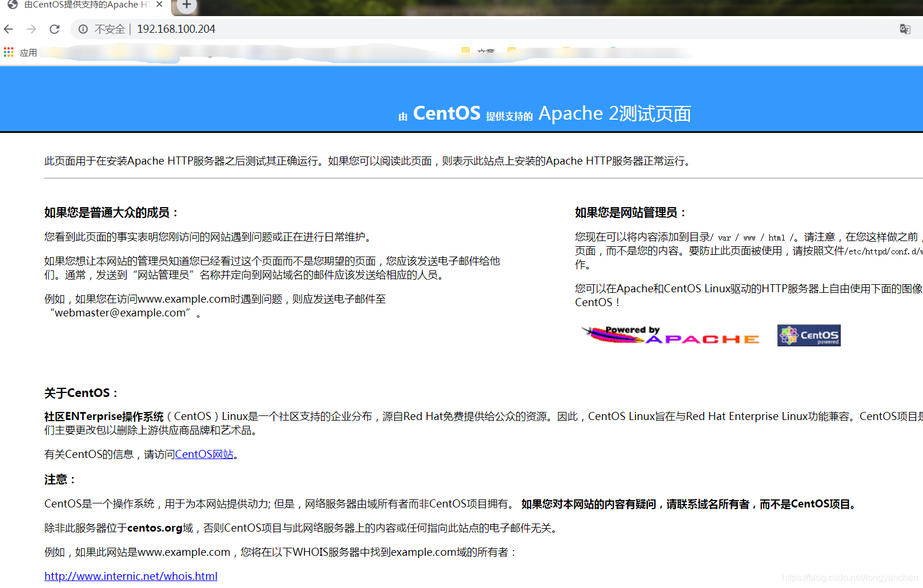Screen dimensions: 923x588
Task: Select the 由CentOS提供支持的Apache tab
Action: point(86,5)
